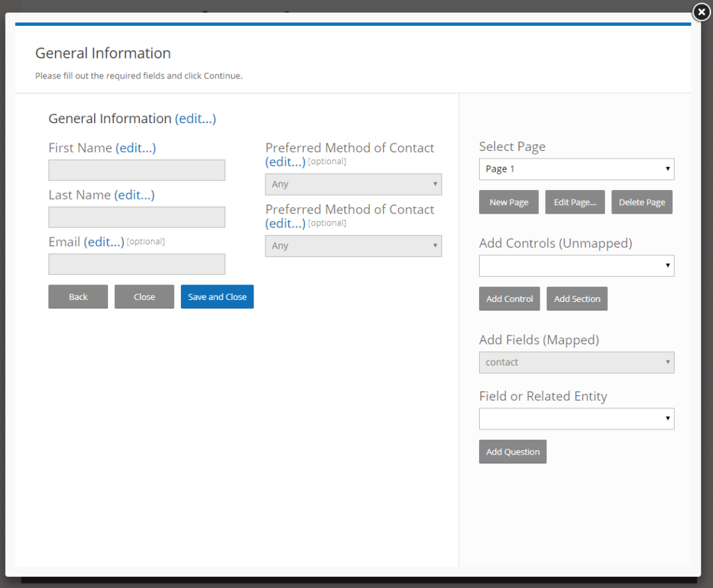The image size is (713, 588).
Task: Select the 'General Information' dialog heading text
Action: 103,53
